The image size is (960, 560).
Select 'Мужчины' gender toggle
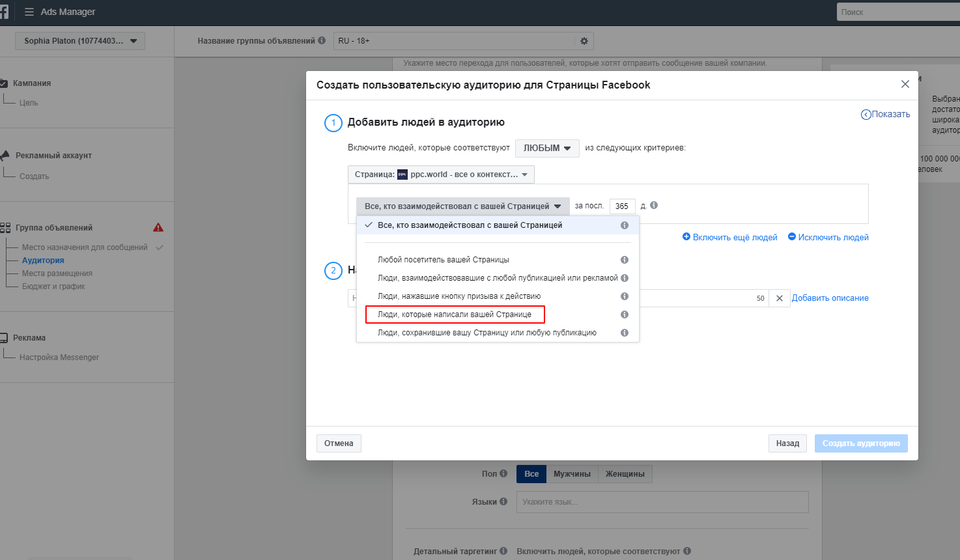[572, 474]
